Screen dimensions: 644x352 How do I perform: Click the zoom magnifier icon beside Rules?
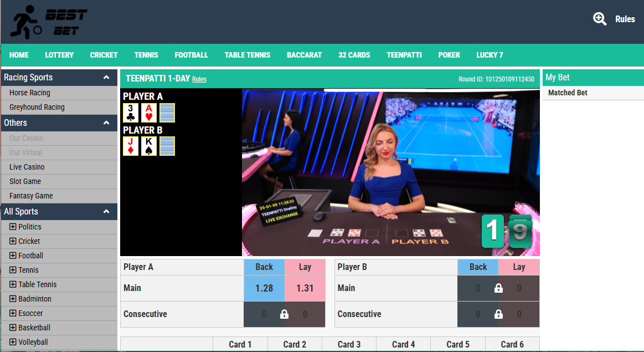point(600,19)
